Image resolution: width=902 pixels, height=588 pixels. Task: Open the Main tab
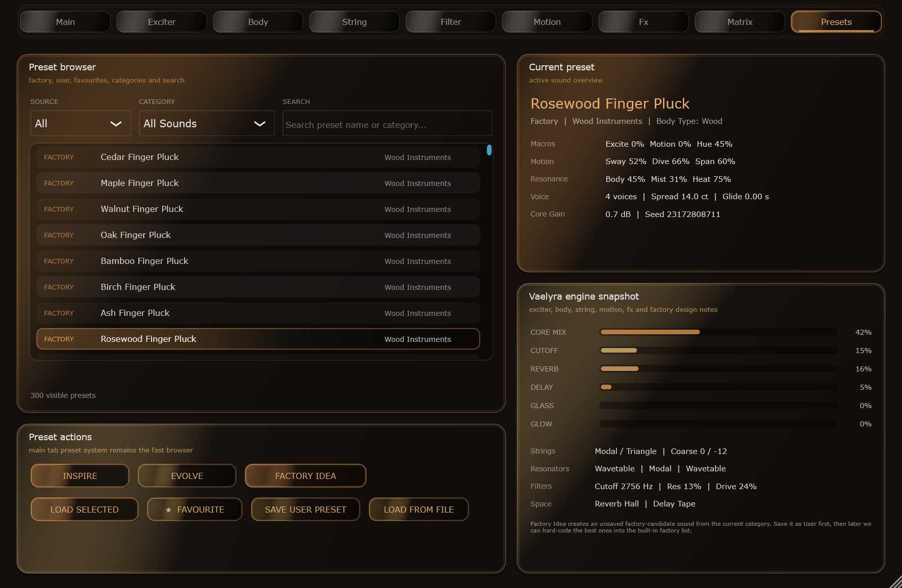click(65, 22)
